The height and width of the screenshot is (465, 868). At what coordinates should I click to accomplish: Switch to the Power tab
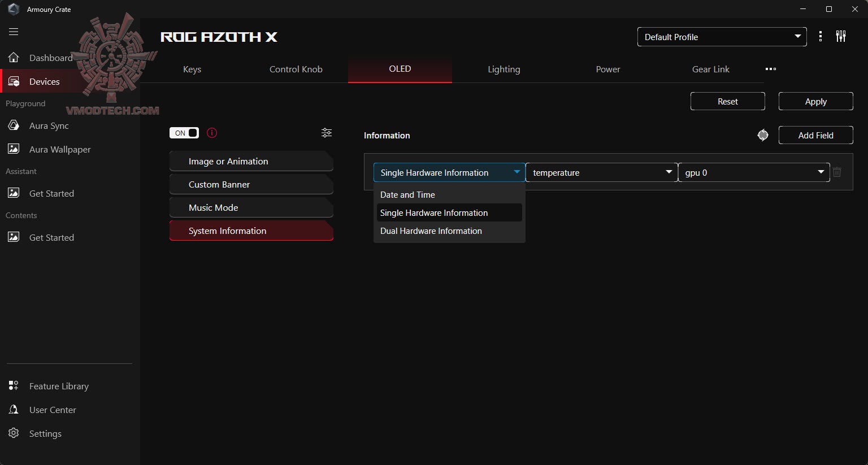(x=608, y=69)
